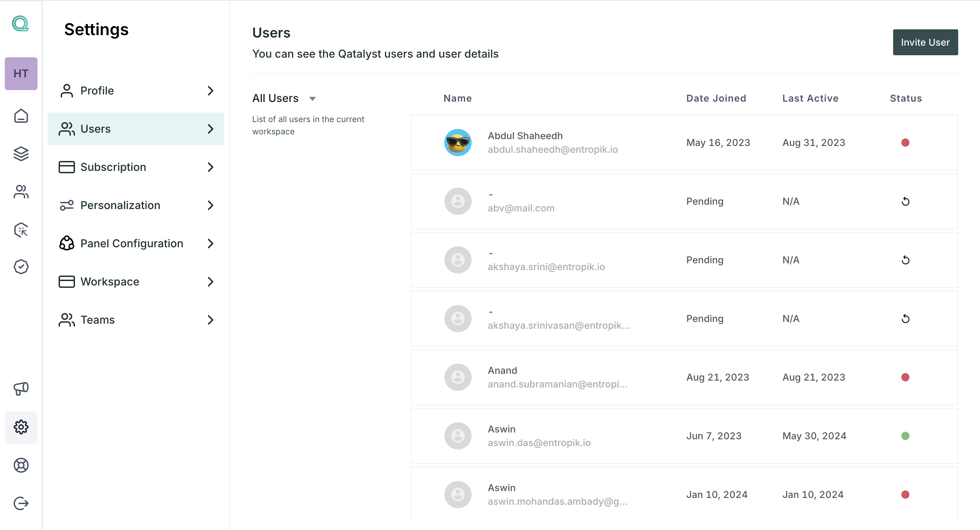This screenshot has width=980, height=530.
Task: Click Pending in the abv@mail.com row
Action: [705, 201]
